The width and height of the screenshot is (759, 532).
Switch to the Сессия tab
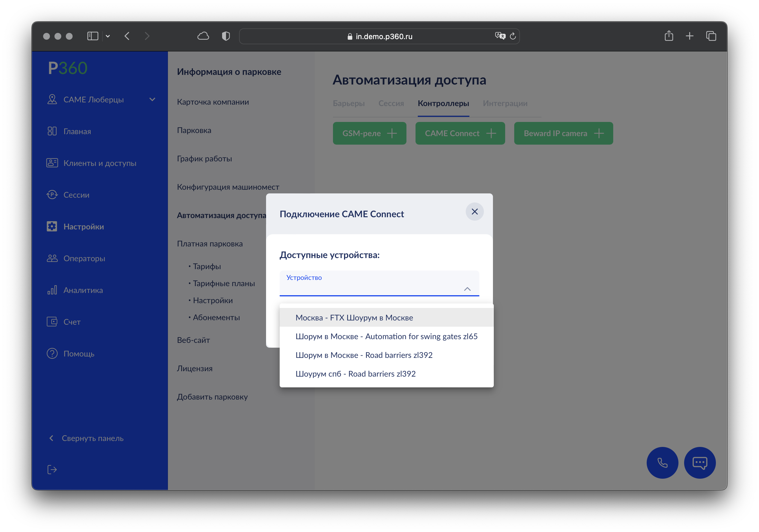(x=391, y=104)
